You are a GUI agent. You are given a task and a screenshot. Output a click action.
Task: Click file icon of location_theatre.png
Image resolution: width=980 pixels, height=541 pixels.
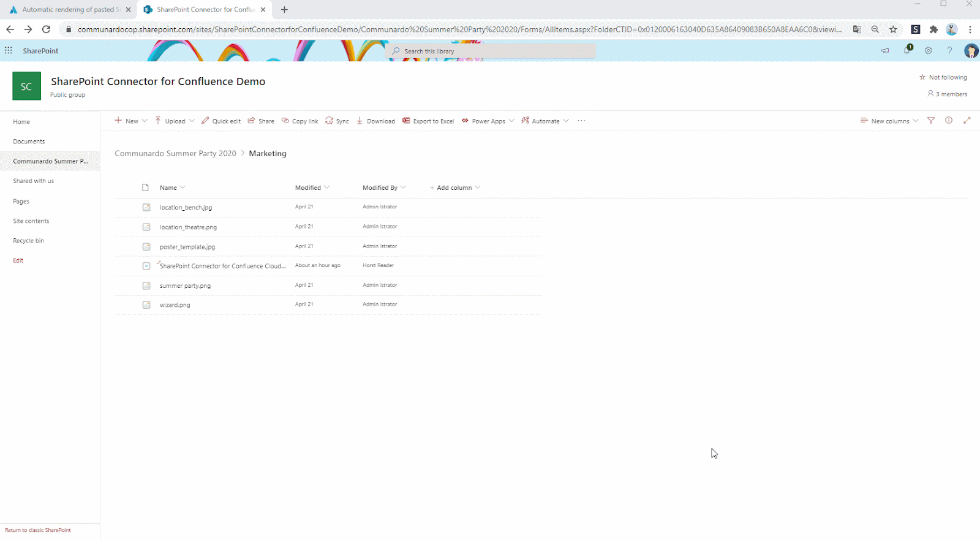pos(146,227)
